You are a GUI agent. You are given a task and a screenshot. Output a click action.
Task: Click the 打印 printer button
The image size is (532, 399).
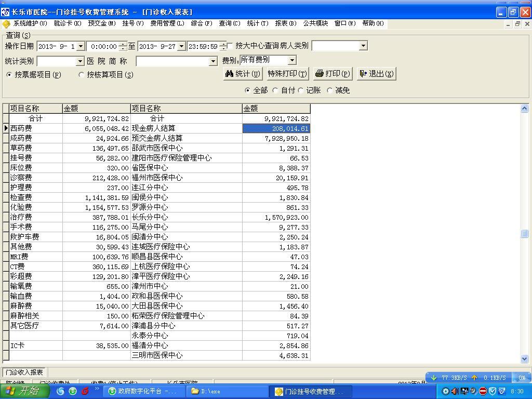pos(332,74)
